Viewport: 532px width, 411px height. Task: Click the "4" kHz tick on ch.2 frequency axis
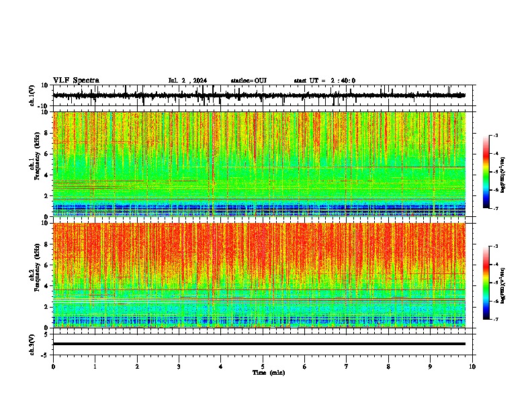tap(48, 286)
